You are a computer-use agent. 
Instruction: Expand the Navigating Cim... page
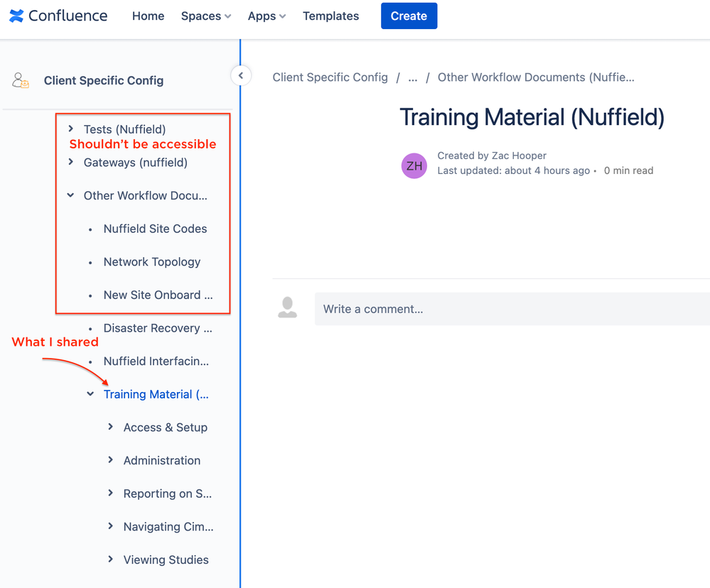click(110, 526)
